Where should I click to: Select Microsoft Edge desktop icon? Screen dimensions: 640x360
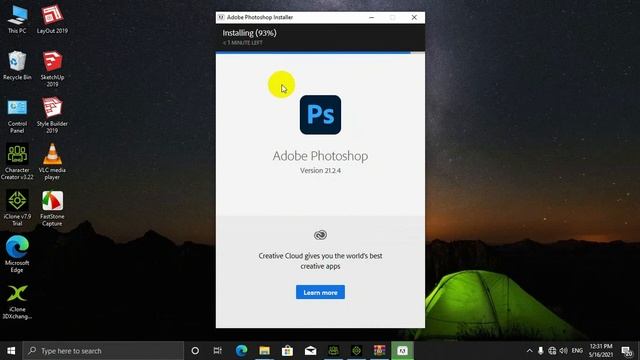[17, 254]
